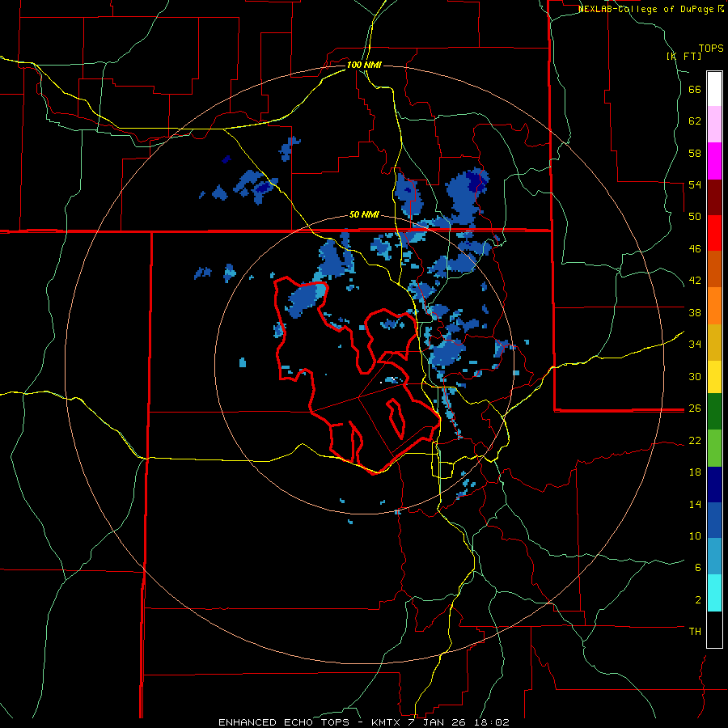The width and height of the screenshot is (728, 728).
Task: Click the light green 26 kft swatch
Action: 714,448
